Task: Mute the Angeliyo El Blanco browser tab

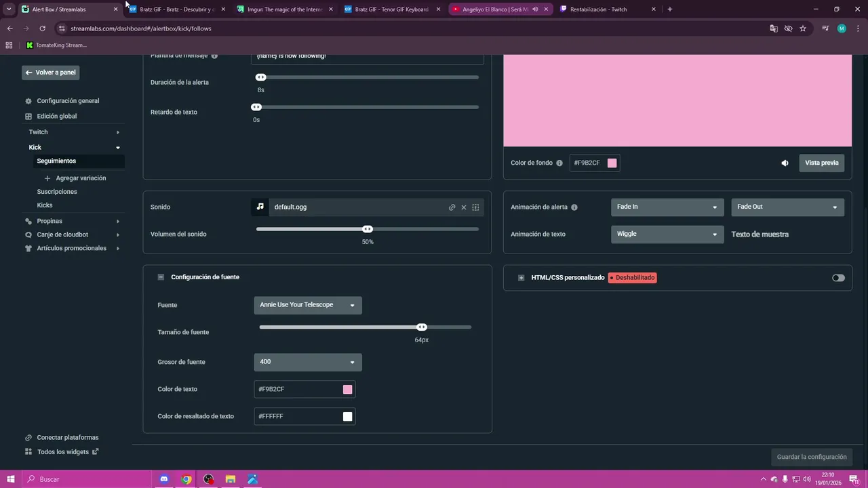Action: (535, 9)
